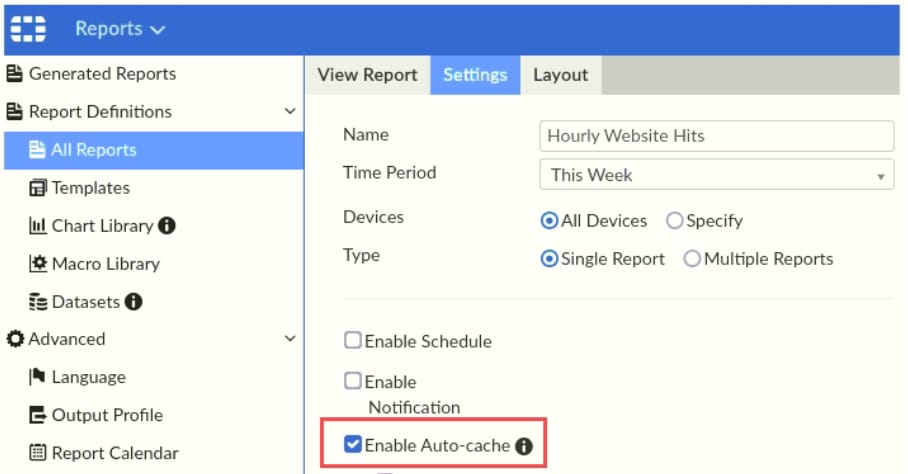908x474 pixels.
Task: Collapse the Report Definitions section
Action: coord(290,112)
